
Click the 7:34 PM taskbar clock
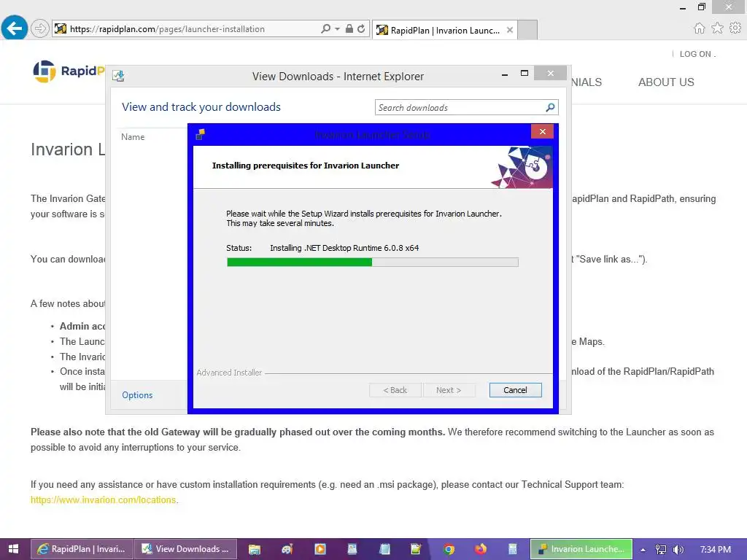pos(715,550)
